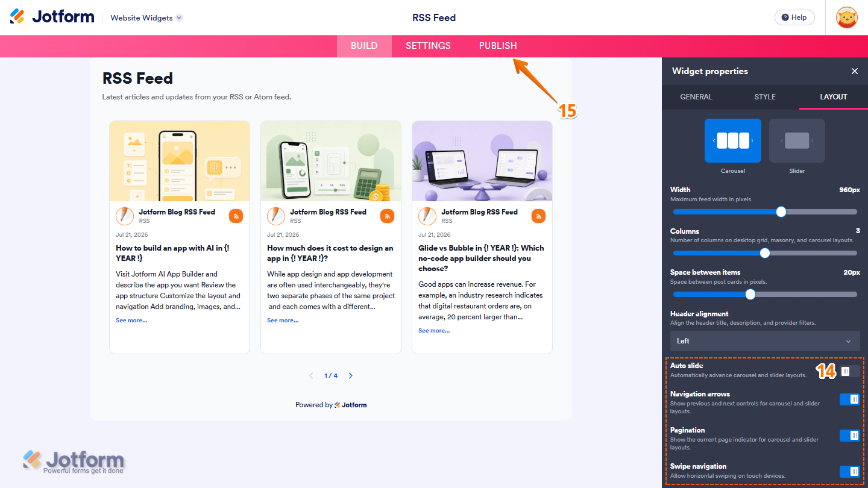Toggle Navigation arrows off
Viewport: 868px width, 488px height.
[x=850, y=399]
